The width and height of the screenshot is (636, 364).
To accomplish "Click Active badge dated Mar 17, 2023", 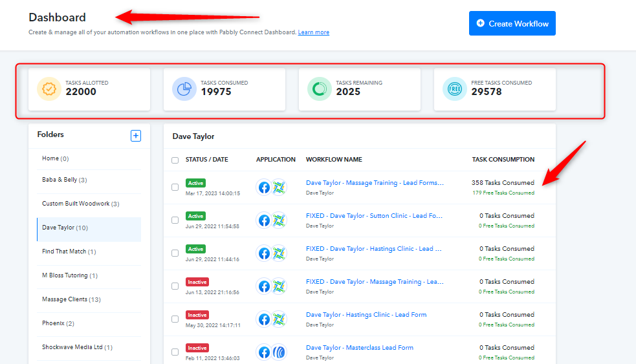I will 195,183.
